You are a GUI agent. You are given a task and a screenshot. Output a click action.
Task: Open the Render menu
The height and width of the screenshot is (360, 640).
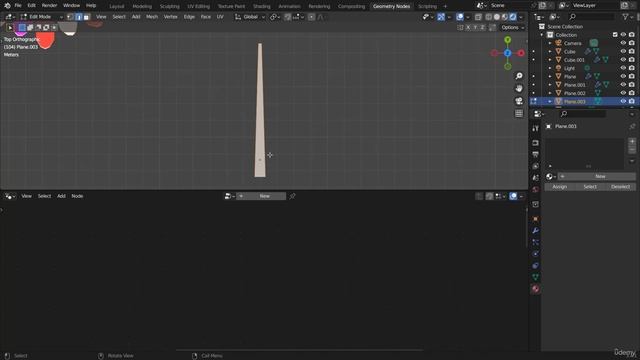tap(49, 6)
